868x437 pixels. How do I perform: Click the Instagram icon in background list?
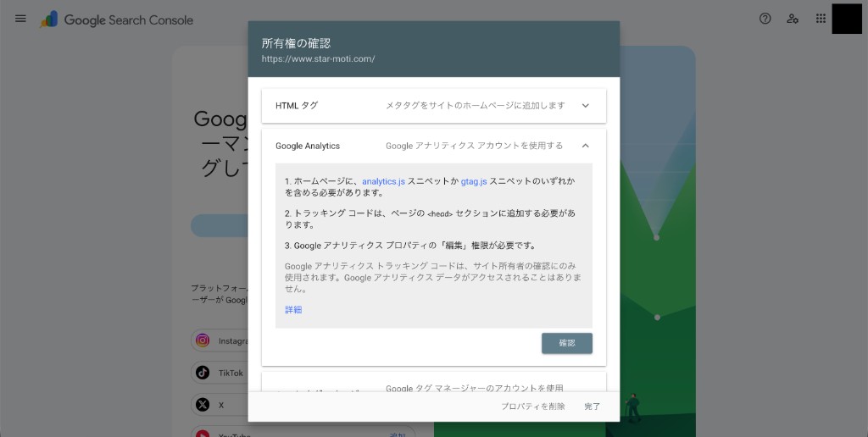(203, 340)
